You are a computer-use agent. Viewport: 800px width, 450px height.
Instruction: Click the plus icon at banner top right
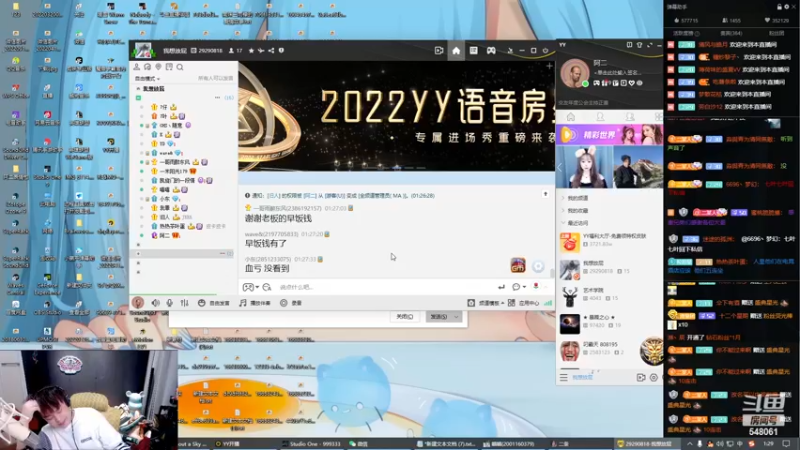tap(549, 66)
